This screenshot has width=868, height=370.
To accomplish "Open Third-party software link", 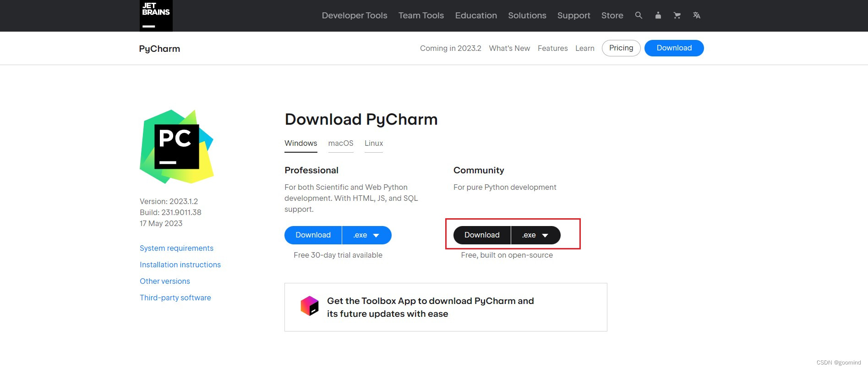I will tap(175, 298).
